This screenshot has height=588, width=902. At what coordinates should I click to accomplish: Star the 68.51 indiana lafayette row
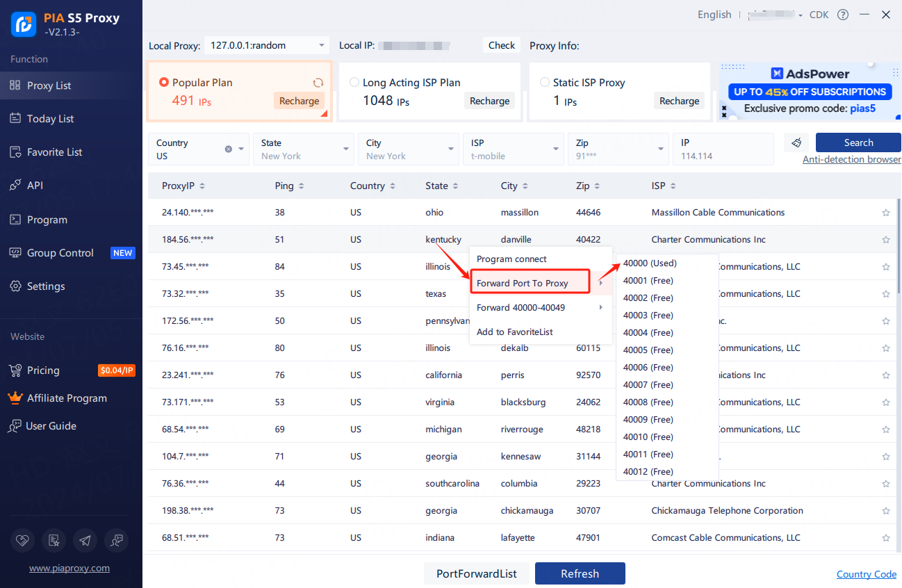(886, 538)
